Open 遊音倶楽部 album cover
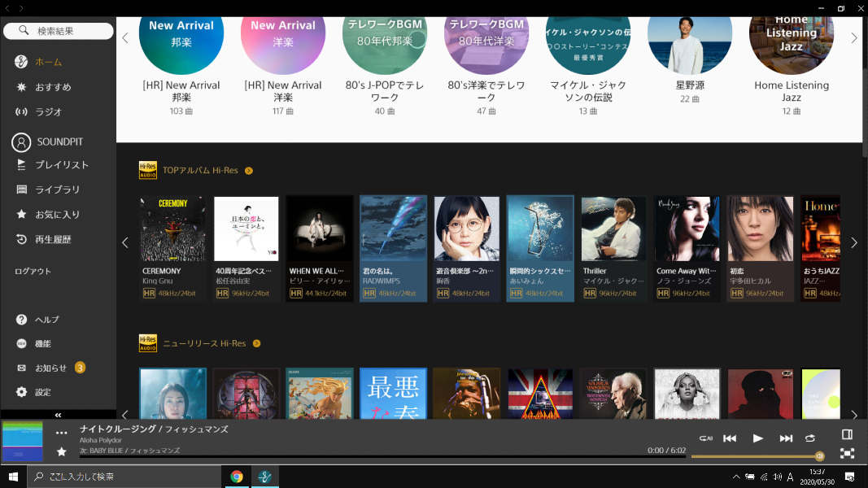Screen dimensions: 868x488 (467, 229)
